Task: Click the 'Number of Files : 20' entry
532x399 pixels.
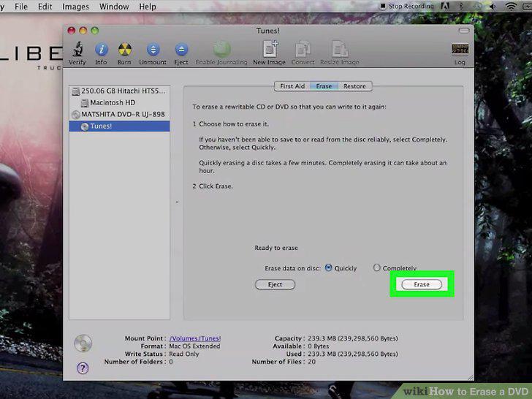Action: coord(284,362)
